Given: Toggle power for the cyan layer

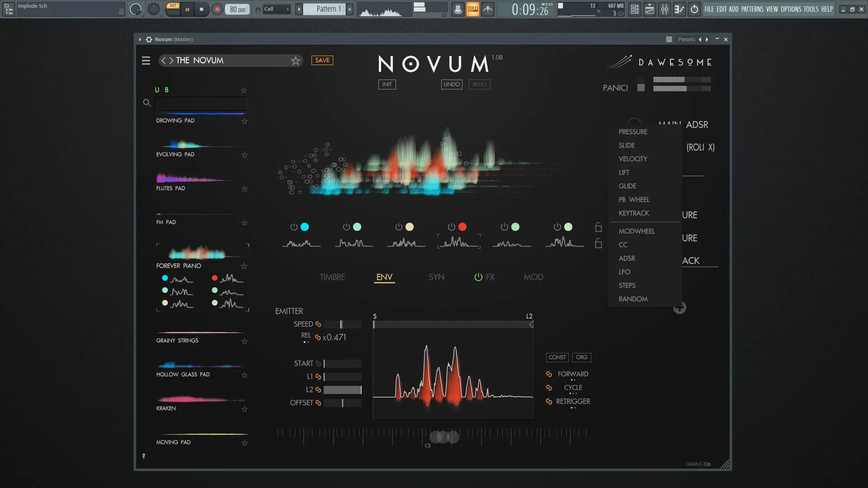Looking at the screenshot, I should [x=294, y=227].
